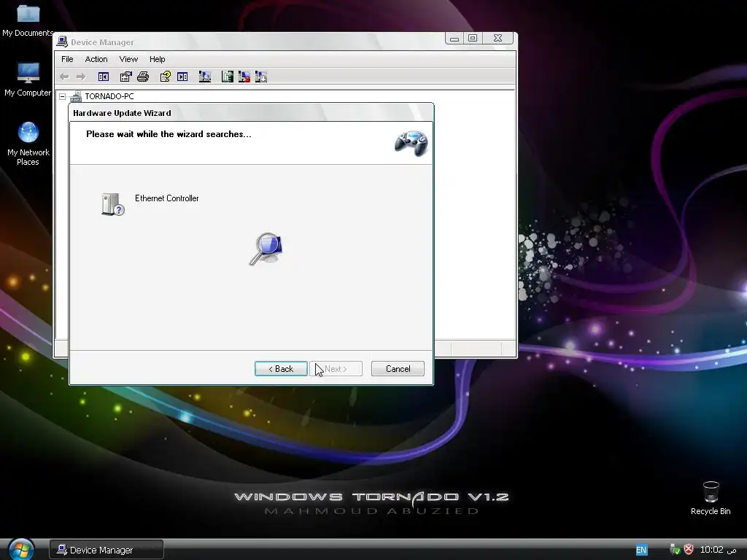Click the Ethernet Controller unknown-device icon
747x560 pixels.
[113, 204]
